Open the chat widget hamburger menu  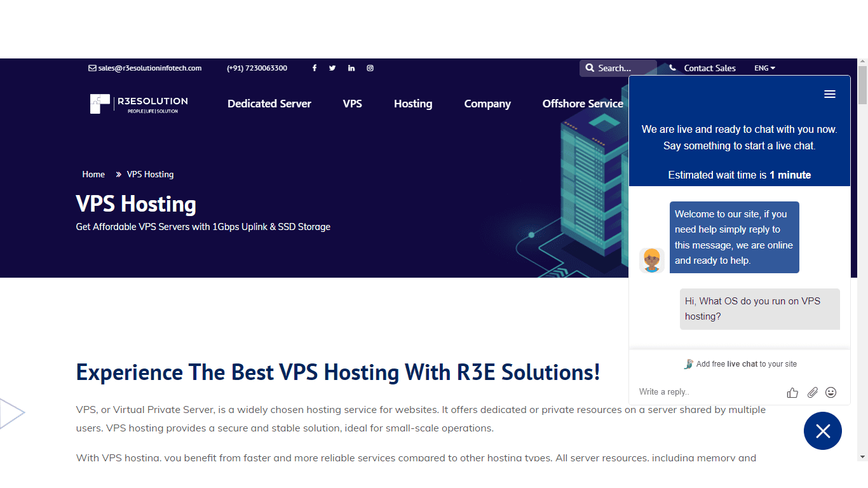(830, 94)
